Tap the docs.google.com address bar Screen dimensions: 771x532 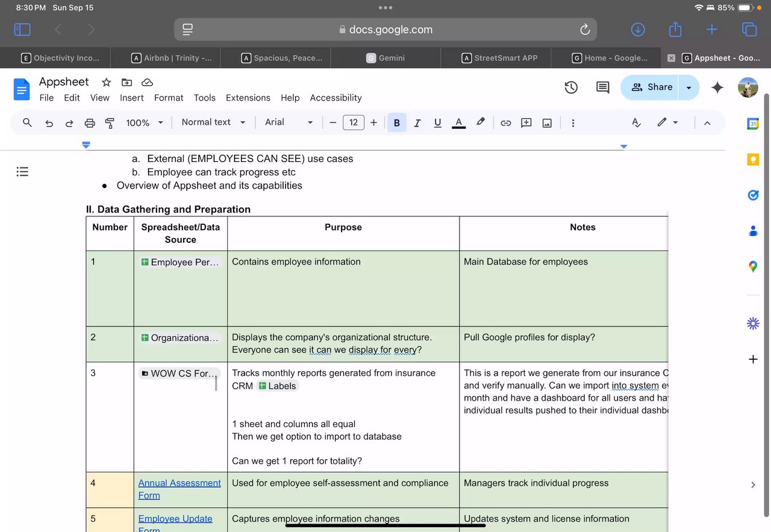385,30
